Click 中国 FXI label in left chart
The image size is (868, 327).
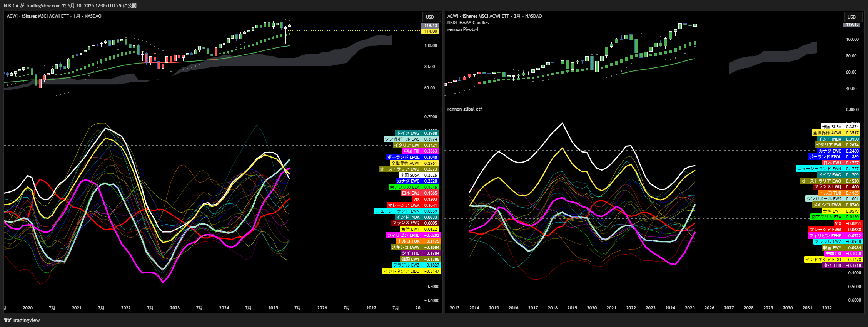[412, 151]
